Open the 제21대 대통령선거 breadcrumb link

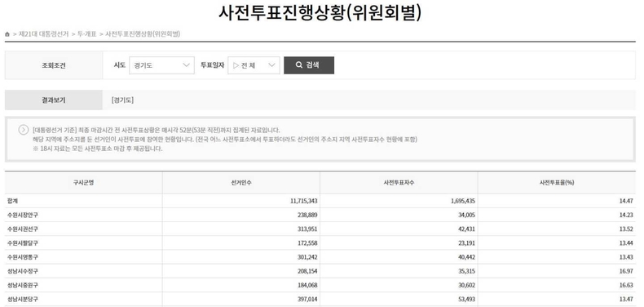coord(44,34)
